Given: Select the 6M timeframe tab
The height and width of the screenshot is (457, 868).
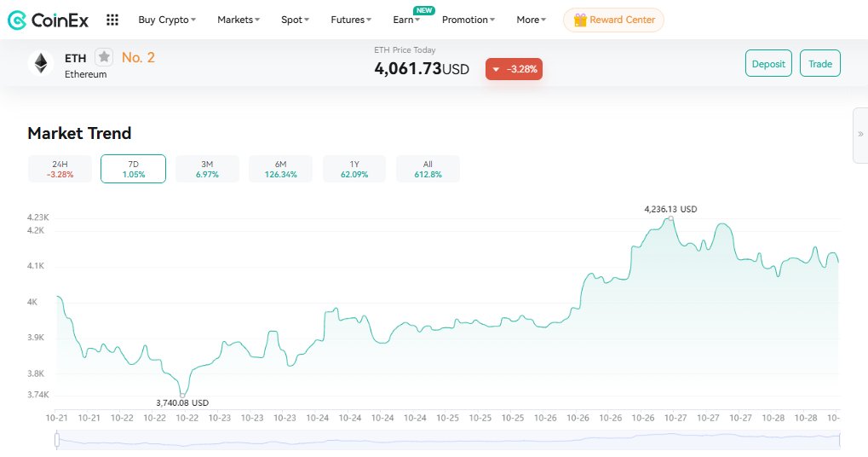Looking at the screenshot, I should pyautogui.click(x=280, y=169).
